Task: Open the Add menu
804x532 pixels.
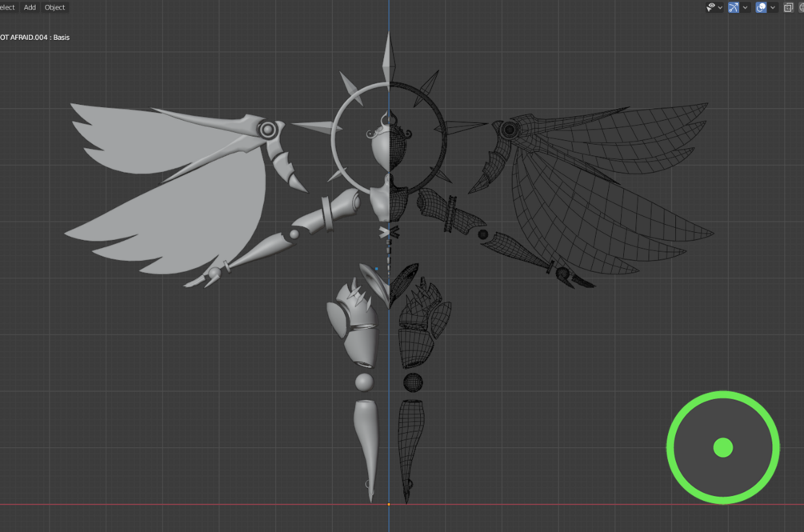Action: coord(30,7)
